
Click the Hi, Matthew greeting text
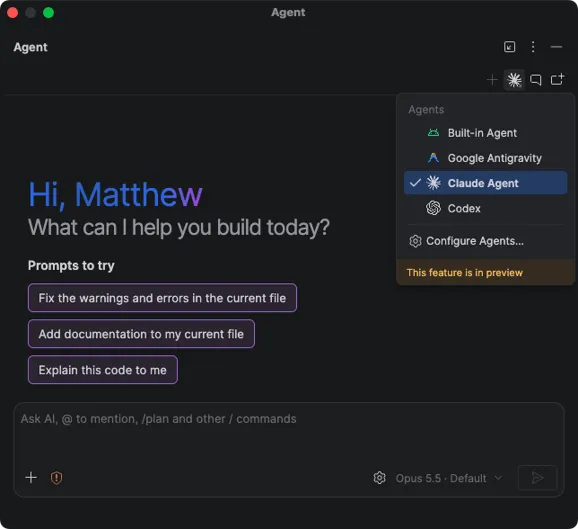click(115, 194)
